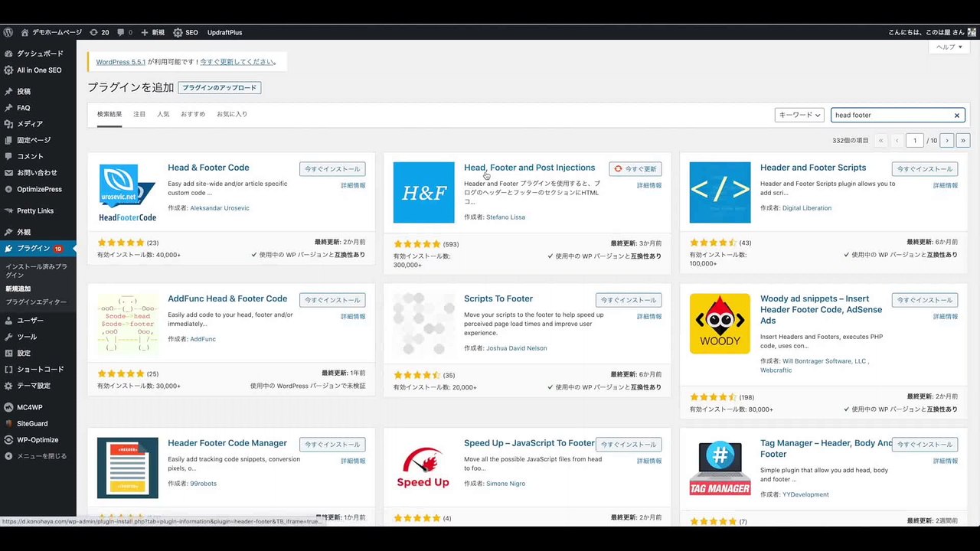Image resolution: width=980 pixels, height=551 pixels.
Task: Open the comments bubble in admin bar
Action: point(125,32)
